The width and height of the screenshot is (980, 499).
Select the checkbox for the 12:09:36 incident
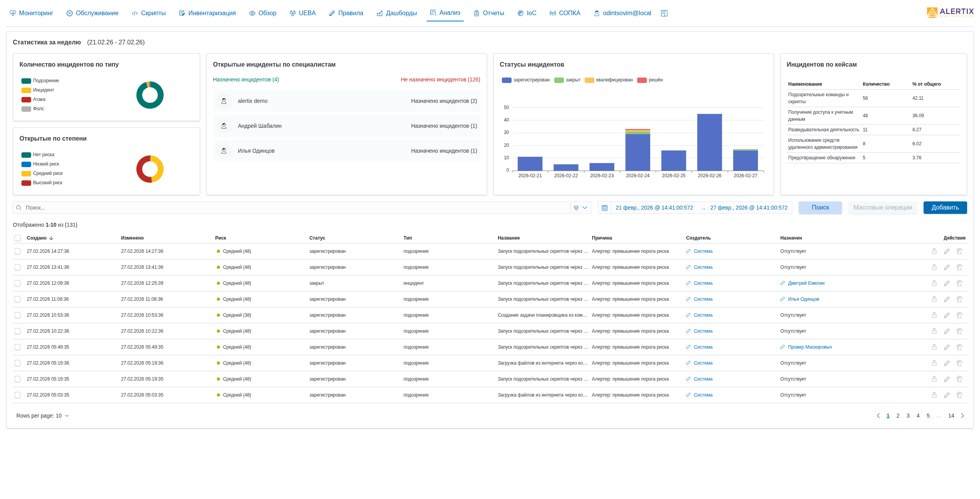coord(18,283)
